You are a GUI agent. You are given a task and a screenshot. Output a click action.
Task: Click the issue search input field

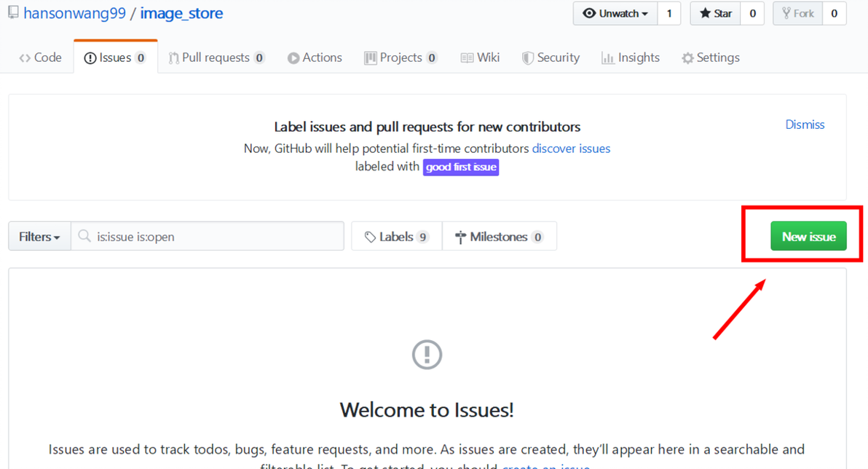(208, 237)
